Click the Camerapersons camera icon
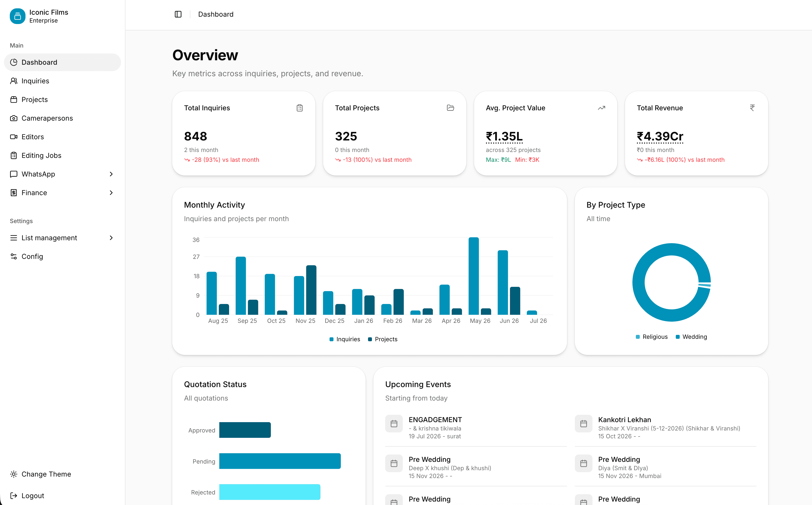Image resolution: width=812 pixels, height=505 pixels. point(14,118)
